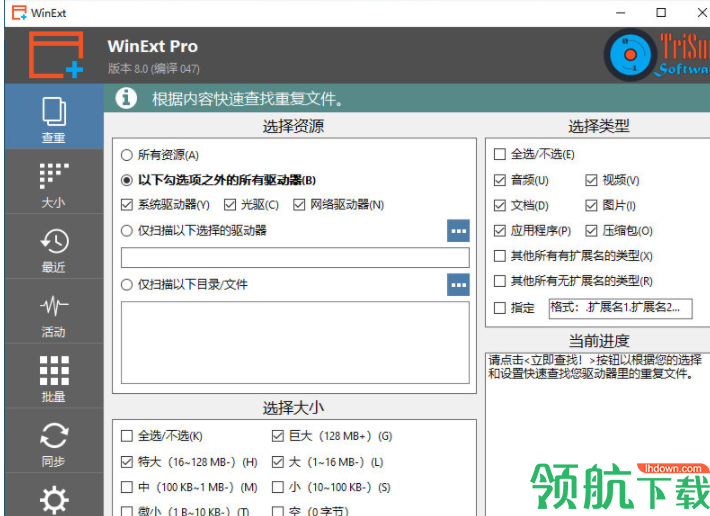This screenshot has height=516, width=710.
Task: Uncheck the 图片(I) image type
Action: click(x=591, y=206)
